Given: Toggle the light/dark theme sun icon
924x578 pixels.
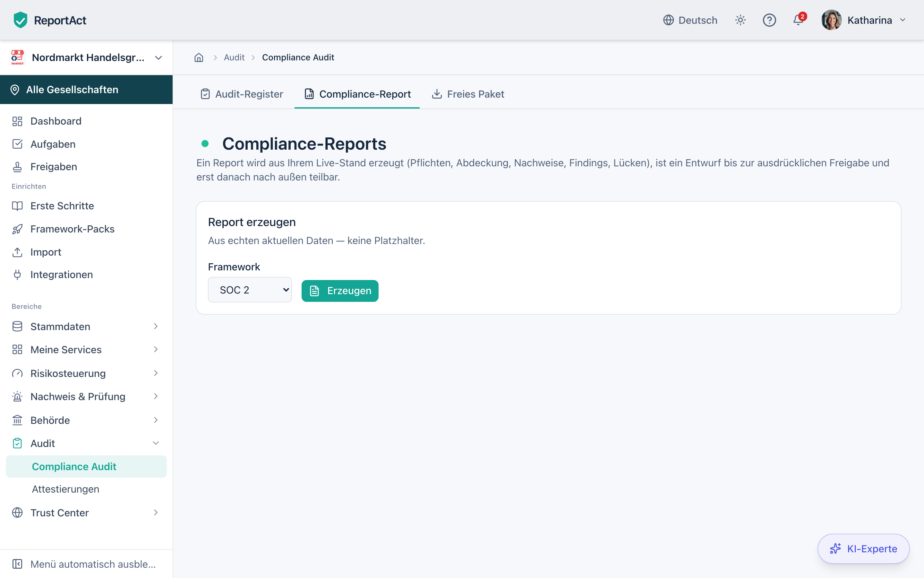Looking at the screenshot, I should 740,20.
